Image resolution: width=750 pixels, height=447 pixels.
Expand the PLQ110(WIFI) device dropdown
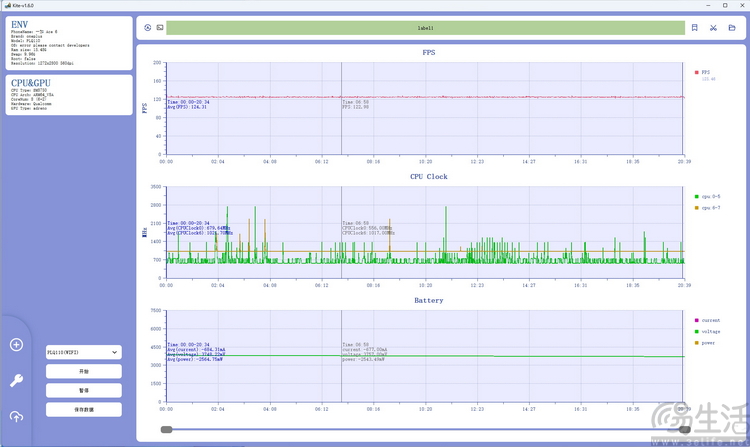(x=84, y=352)
